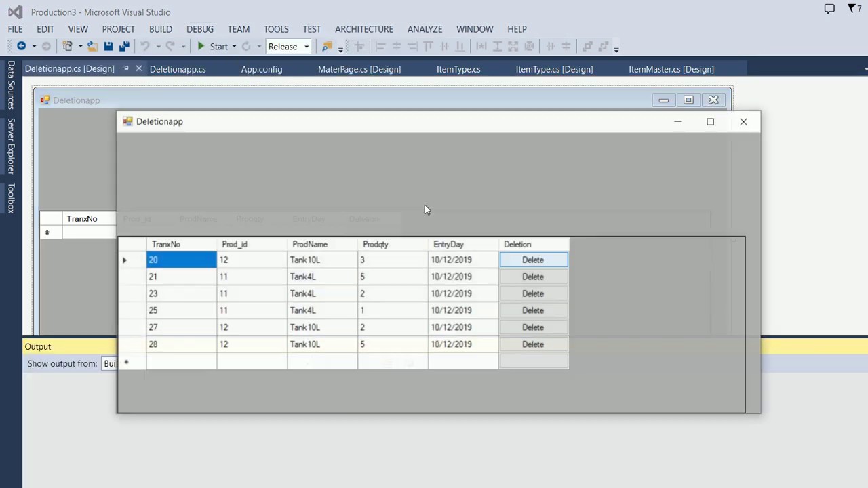Image resolution: width=868 pixels, height=488 pixels.
Task: Open the BUILD menu
Action: 161,29
